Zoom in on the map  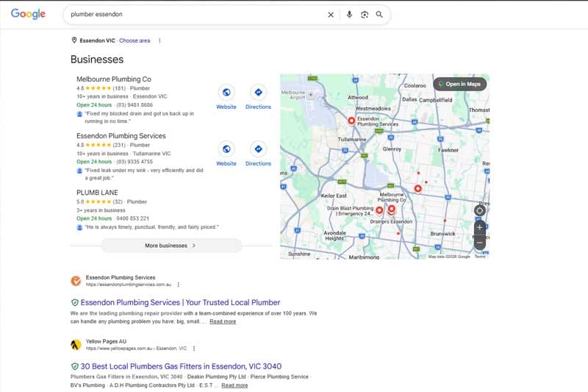479,227
